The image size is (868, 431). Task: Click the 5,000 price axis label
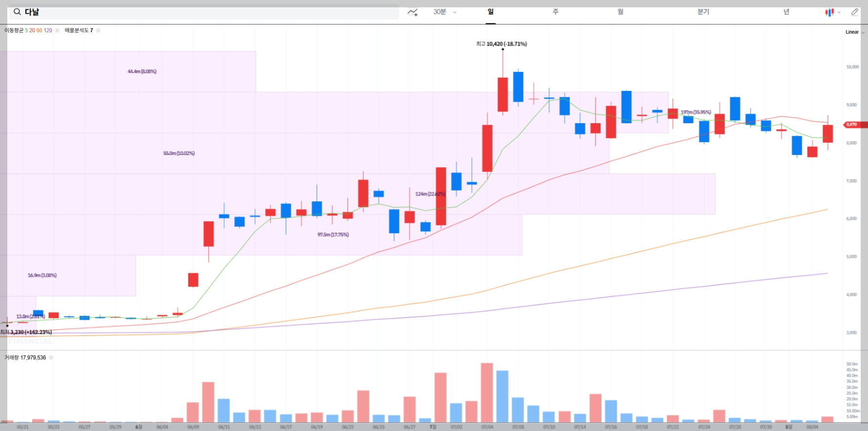pos(851,257)
